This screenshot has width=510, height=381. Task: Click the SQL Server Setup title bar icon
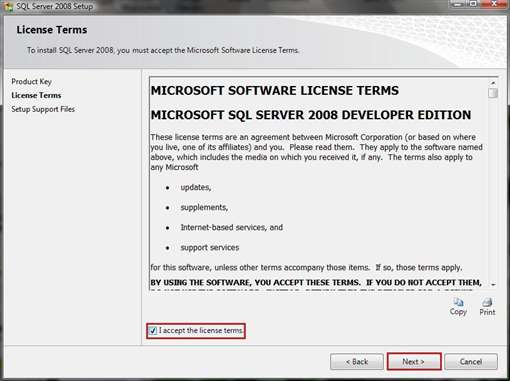pos(8,7)
